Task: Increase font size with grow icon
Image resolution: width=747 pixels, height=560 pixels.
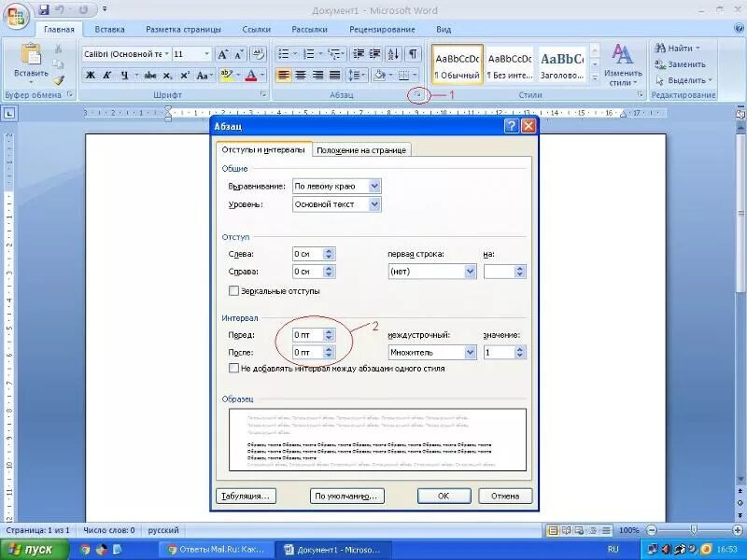Action: pyautogui.click(x=222, y=54)
